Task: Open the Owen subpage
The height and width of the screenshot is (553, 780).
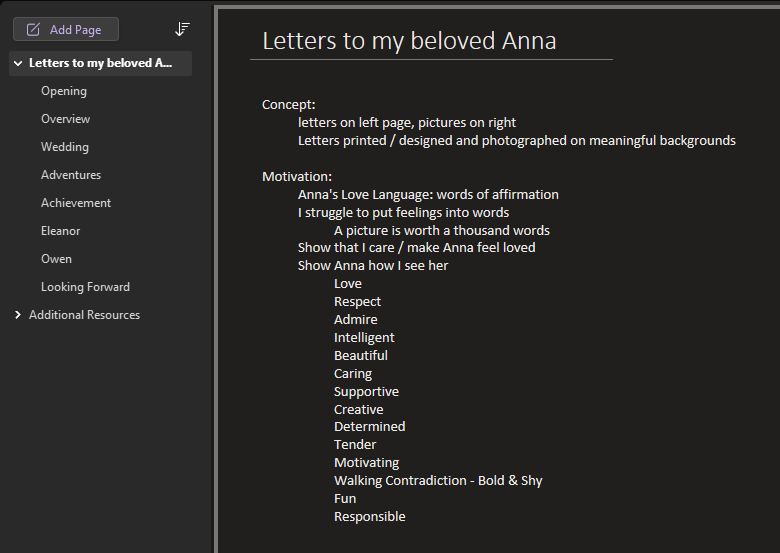Action: (56, 259)
